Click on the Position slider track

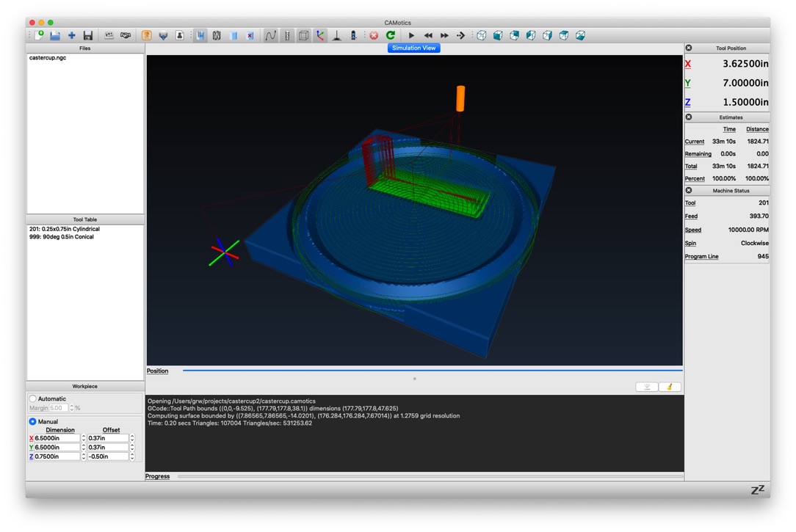click(x=433, y=371)
